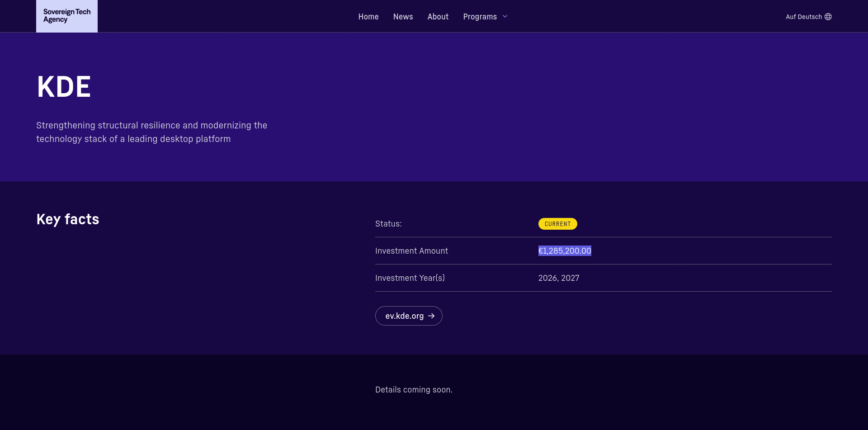Image resolution: width=868 pixels, height=430 pixels.
Task: Click the 2026, 2027 investment years value
Action: coord(559,278)
